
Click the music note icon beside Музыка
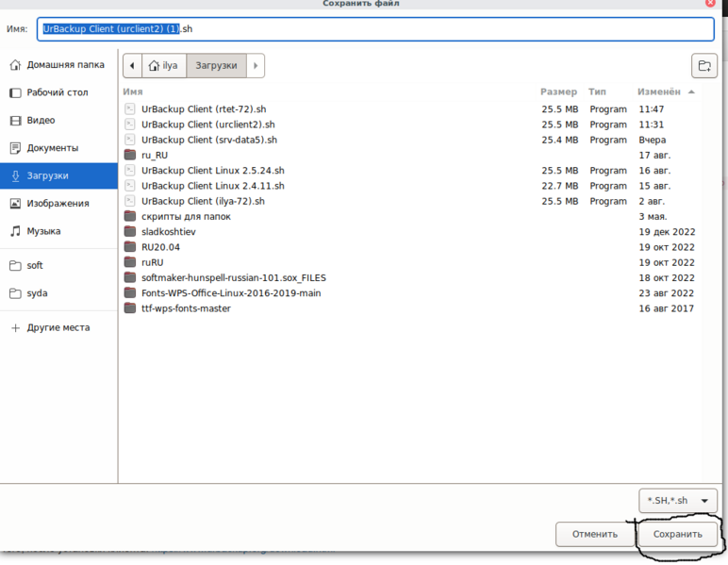15,231
